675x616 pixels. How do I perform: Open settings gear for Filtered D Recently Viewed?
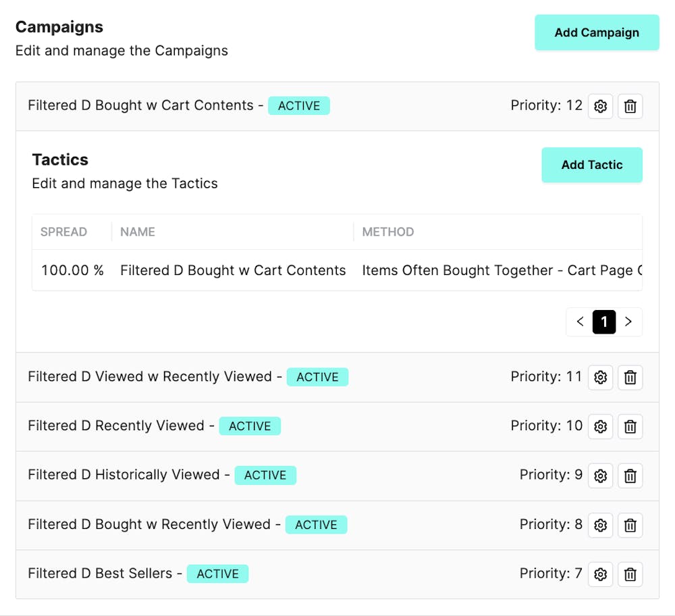point(600,426)
